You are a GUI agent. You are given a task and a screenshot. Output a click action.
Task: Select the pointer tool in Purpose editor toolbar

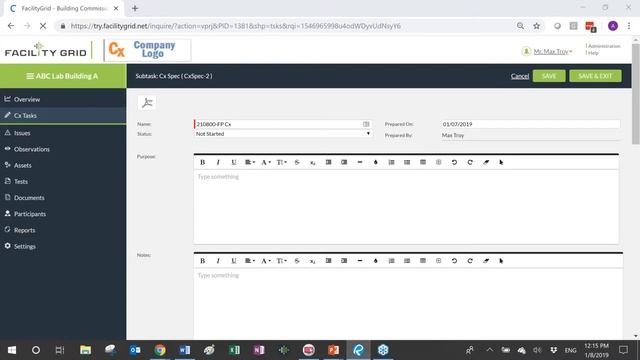(501, 162)
